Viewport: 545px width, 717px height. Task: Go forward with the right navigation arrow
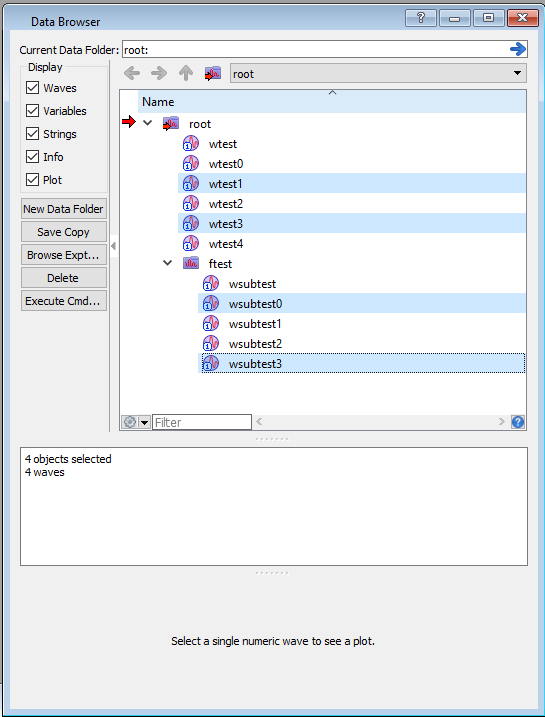pos(159,73)
